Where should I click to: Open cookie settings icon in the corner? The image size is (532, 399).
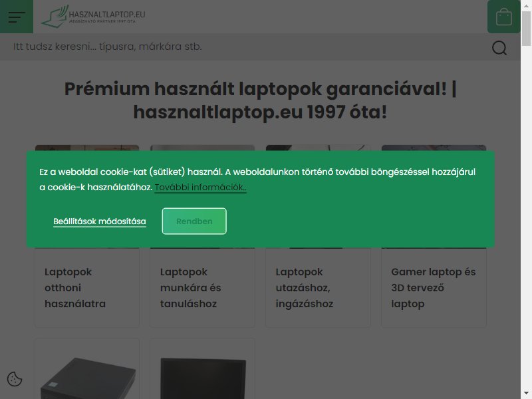pyautogui.click(x=15, y=379)
